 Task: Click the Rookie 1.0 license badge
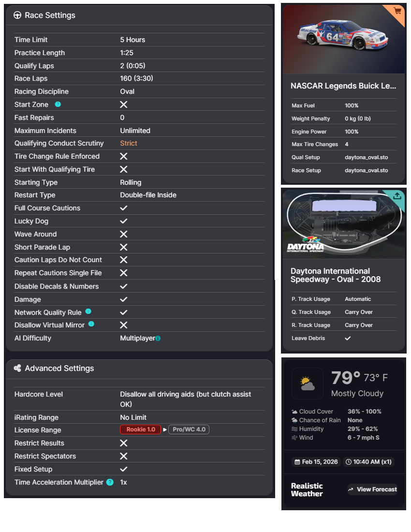click(140, 429)
